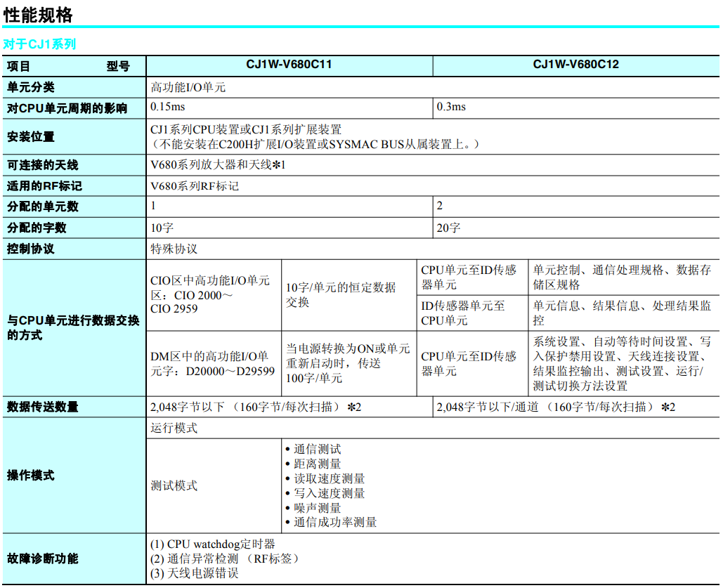Viewport: 723px width, 588px height.
Task: Click the 天线电源错误 line
Action: 195,573
